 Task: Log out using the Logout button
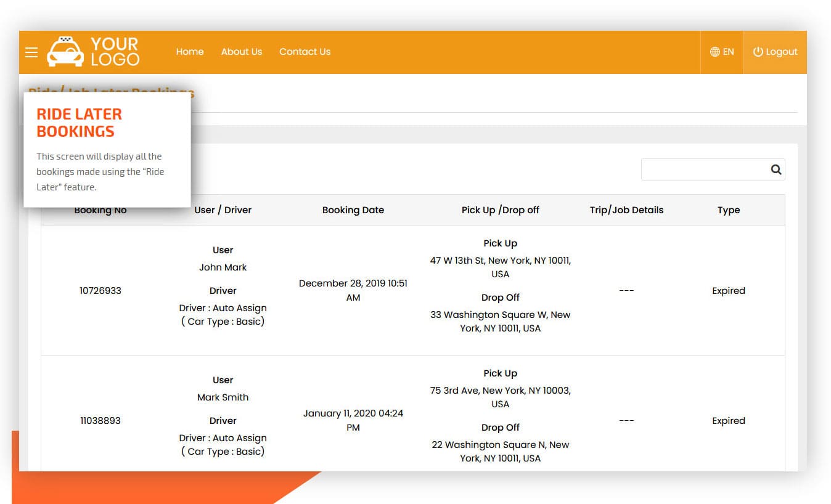pyautogui.click(x=776, y=52)
